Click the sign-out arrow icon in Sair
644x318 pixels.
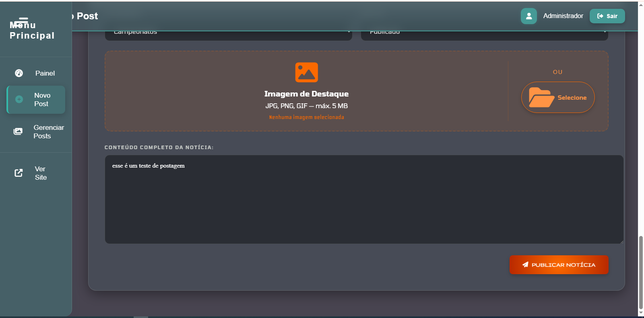pos(600,16)
